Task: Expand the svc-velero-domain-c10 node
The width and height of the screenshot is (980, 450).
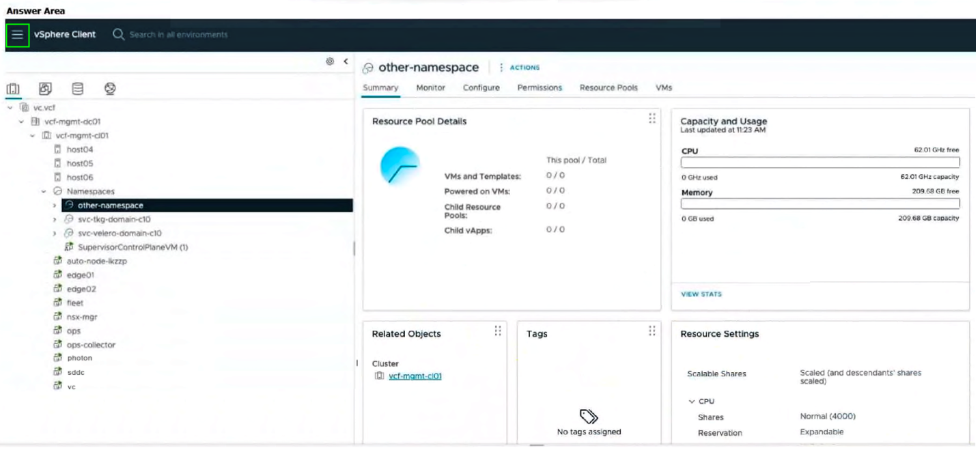Action: pyautogui.click(x=55, y=234)
